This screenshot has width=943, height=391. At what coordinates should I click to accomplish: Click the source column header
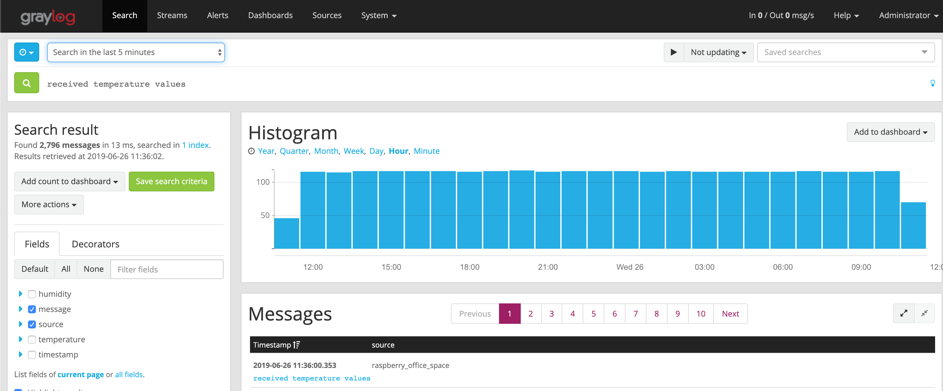(383, 345)
